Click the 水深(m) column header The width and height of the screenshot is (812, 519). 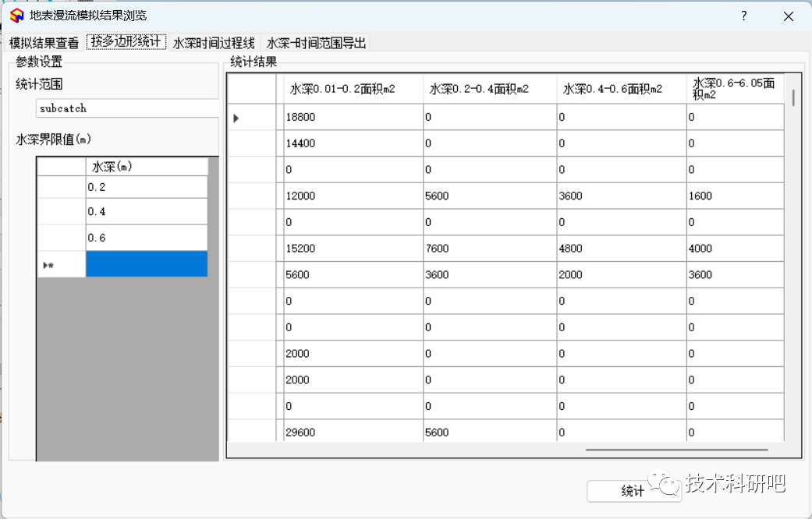(147, 167)
